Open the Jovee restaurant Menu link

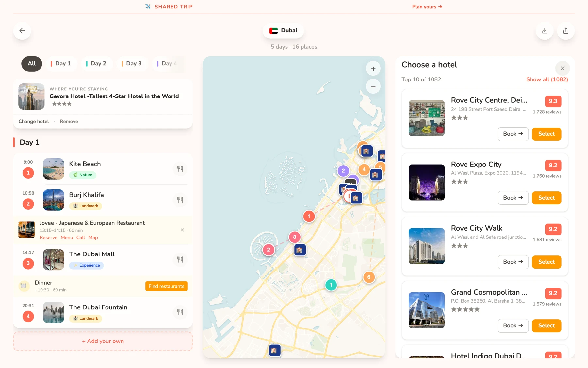click(x=67, y=237)
